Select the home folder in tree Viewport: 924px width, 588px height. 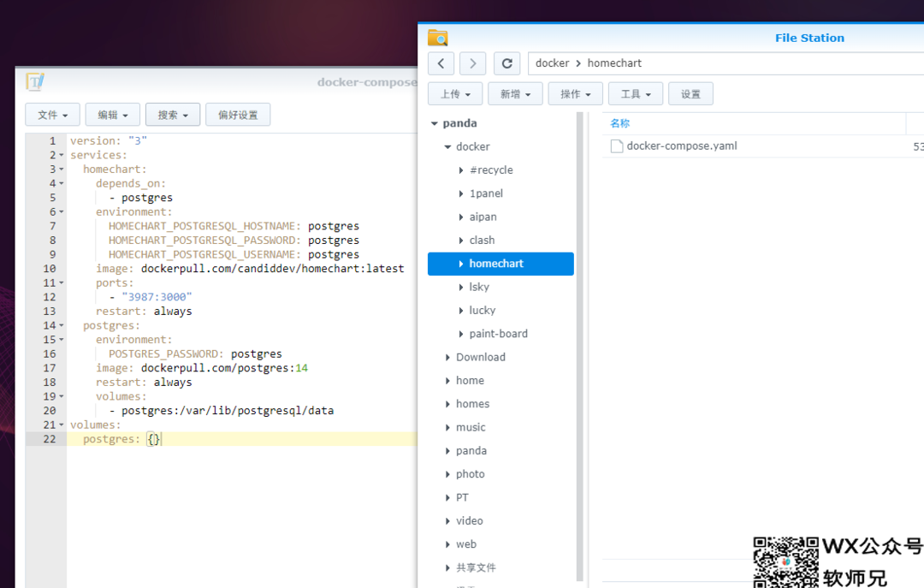coord(470,380)
